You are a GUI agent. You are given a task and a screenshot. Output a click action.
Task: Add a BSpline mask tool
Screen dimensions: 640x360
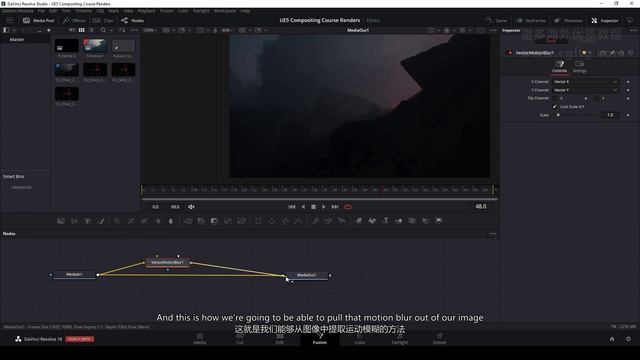pyautogui.click(x=298, y=221)
